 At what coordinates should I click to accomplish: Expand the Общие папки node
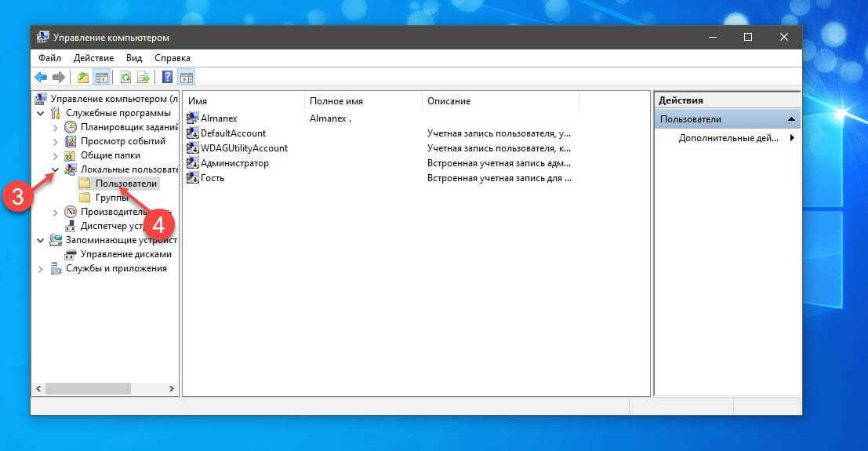click(x=55, y=155)
